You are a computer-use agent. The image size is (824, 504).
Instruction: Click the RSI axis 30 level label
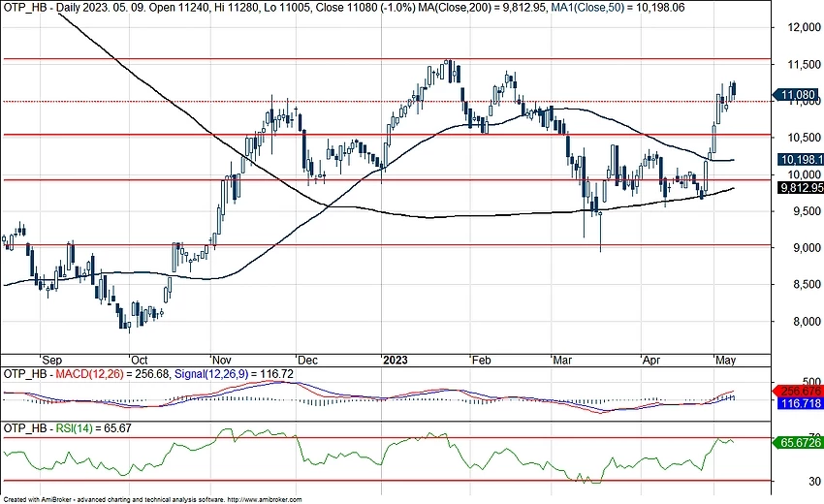point(814,481)
